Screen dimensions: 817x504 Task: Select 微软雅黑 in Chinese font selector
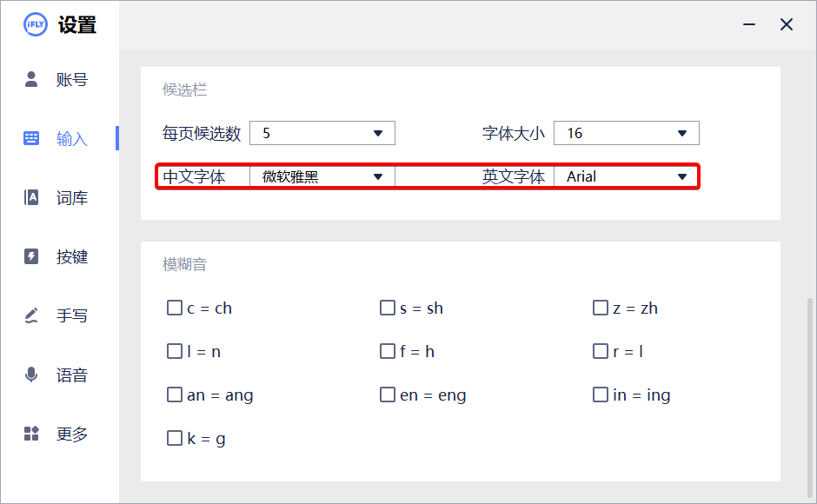click(322, 176)
